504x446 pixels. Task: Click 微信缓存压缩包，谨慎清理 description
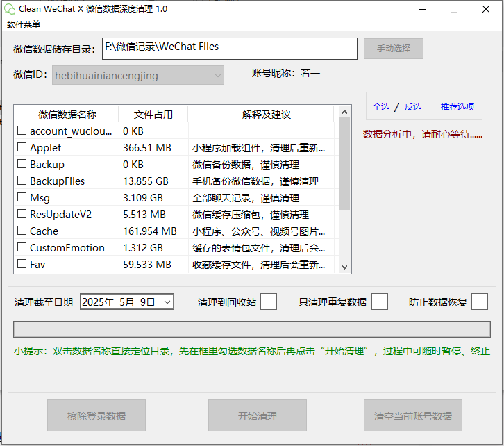251,215
